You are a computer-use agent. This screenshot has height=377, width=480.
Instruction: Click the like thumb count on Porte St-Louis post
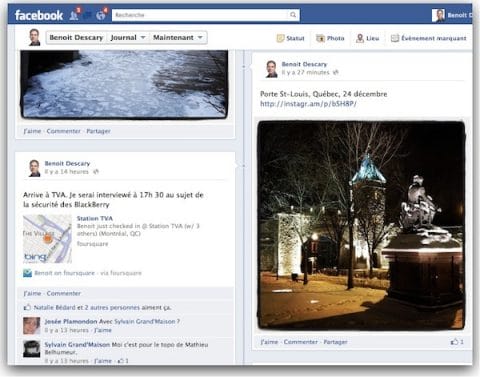457,342
